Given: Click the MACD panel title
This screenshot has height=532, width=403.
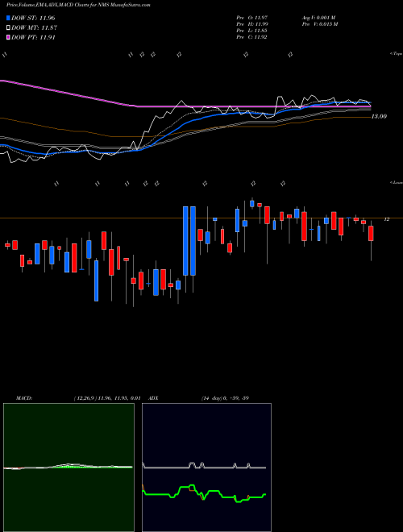Looking at the screenshot, I should tap(23, 398).
